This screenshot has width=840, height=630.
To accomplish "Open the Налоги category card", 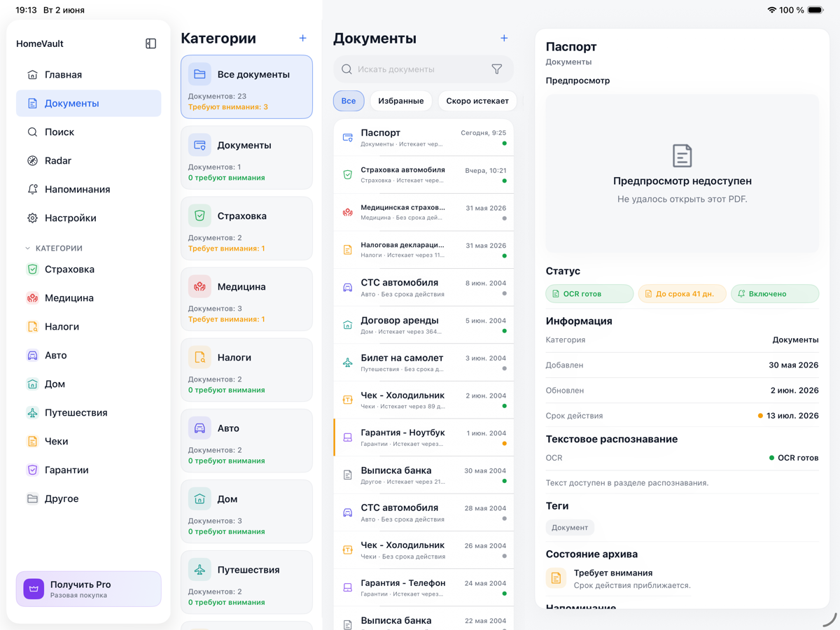I will (246, 370).
